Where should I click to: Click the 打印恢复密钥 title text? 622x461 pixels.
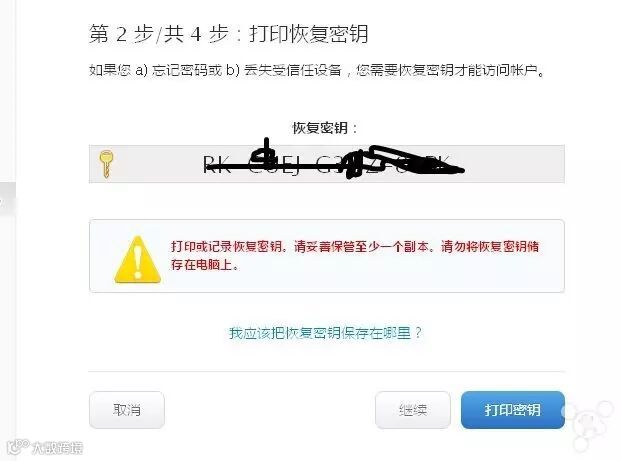click(309, 34)
